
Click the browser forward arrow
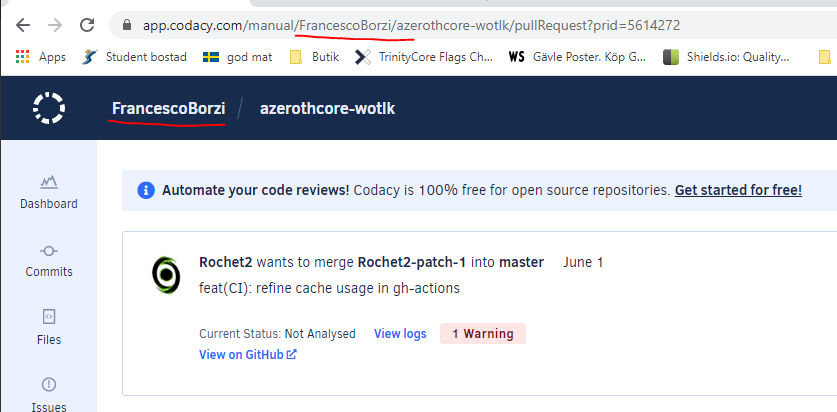pyautogui.click(x=54, y=25)
